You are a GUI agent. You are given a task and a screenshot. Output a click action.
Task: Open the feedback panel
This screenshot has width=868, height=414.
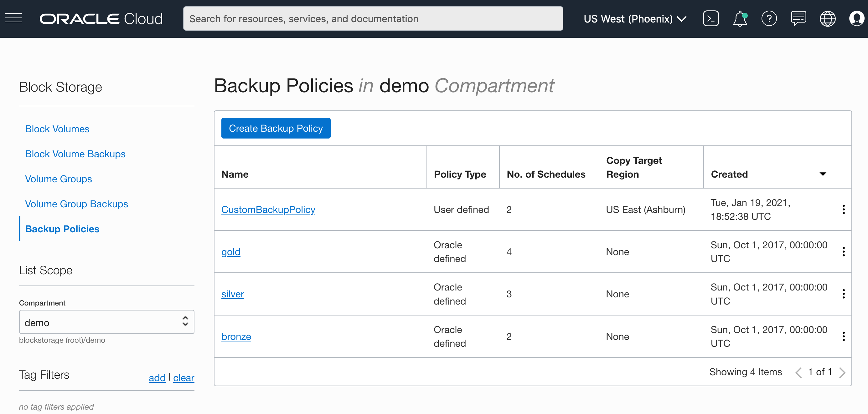click(798, 18)
